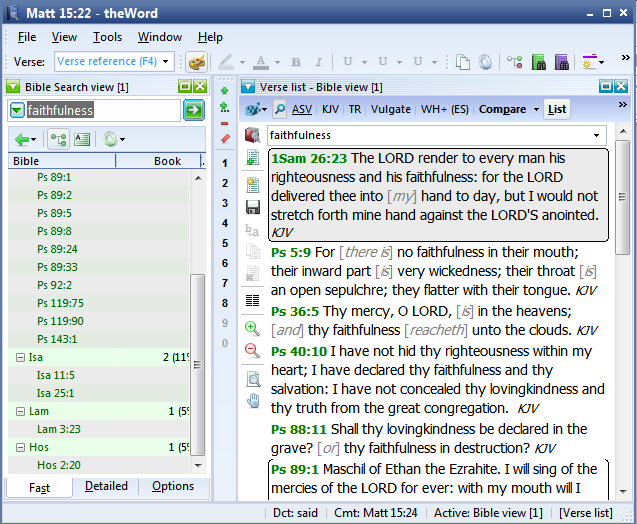Select bookmark number 1

point(225,163)
